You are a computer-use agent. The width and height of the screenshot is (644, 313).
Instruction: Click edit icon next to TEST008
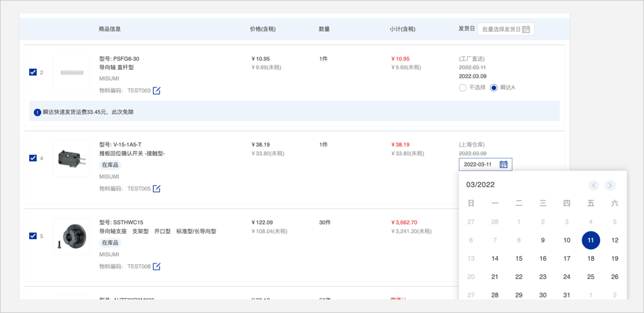157,267
